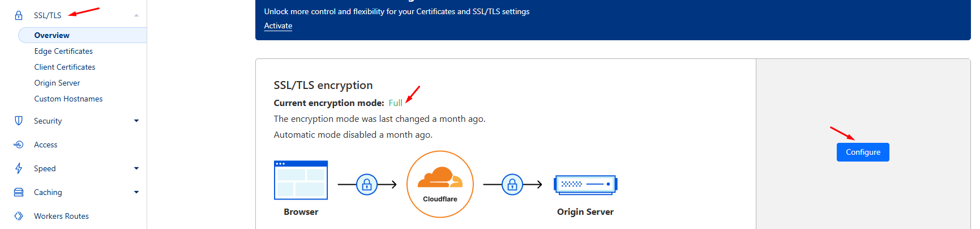
Task: Open Client Certificates page
Action: pyautogui.click(x=65, y=67)
